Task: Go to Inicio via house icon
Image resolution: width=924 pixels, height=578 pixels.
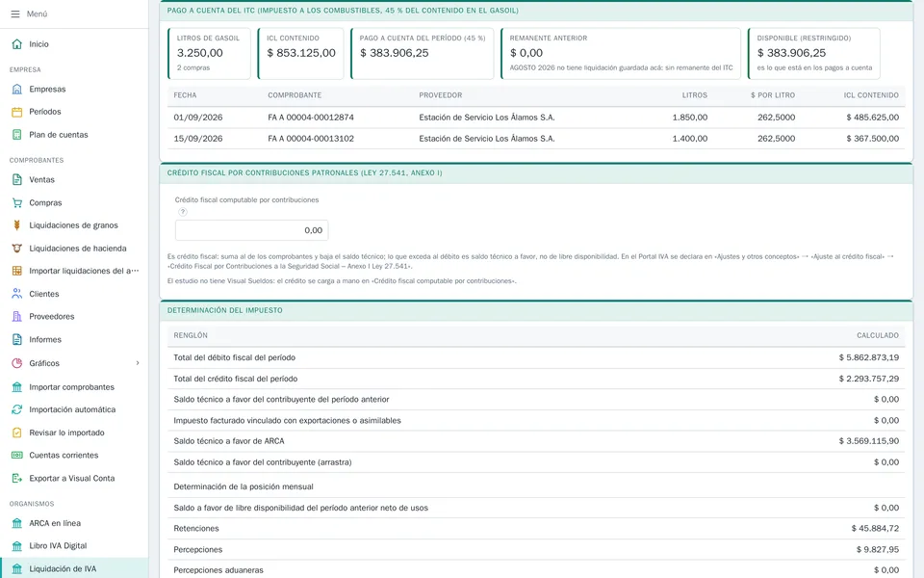Action: tap(17, 44)
